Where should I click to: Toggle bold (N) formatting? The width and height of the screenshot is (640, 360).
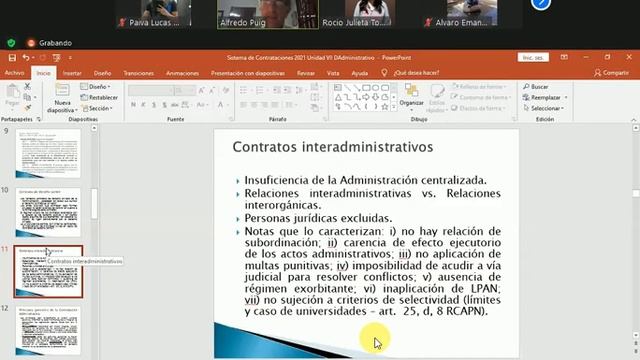(x=133, y=105)
